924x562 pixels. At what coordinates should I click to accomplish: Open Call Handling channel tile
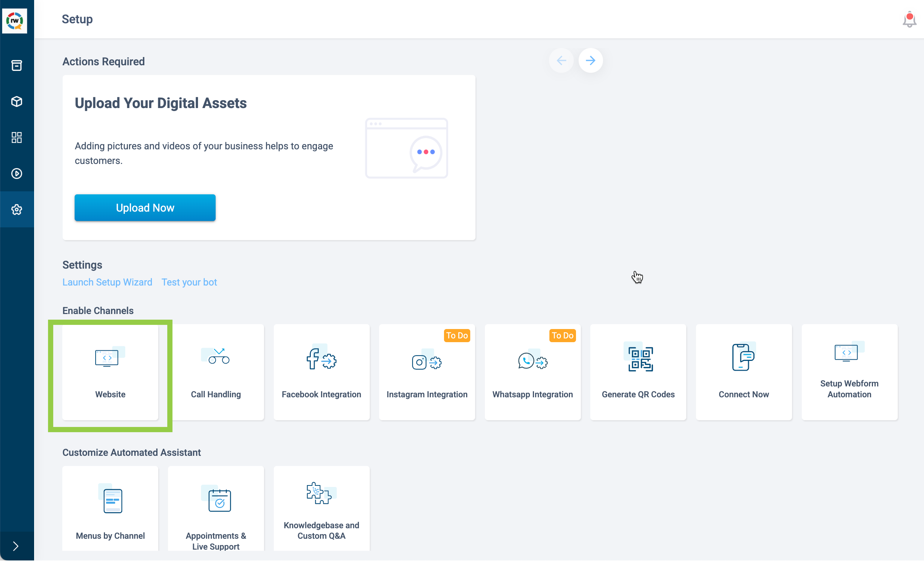[216, 372]
